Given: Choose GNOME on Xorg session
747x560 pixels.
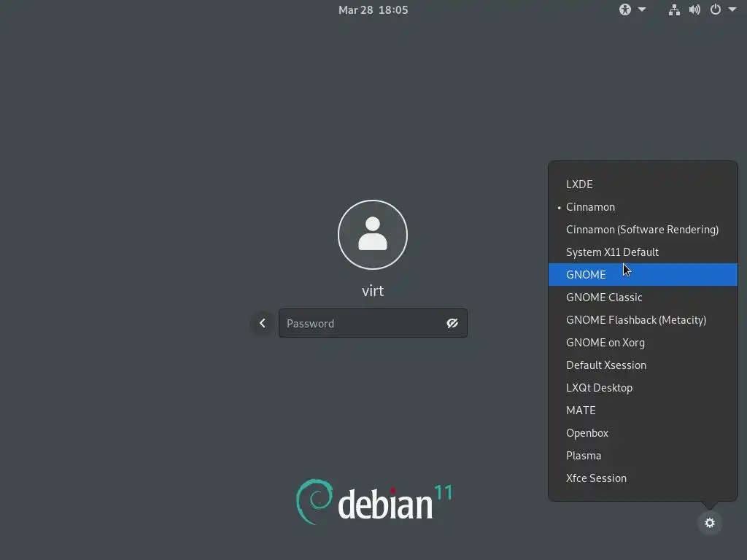Looking at the screenshot, I should (x=643, y=343).
